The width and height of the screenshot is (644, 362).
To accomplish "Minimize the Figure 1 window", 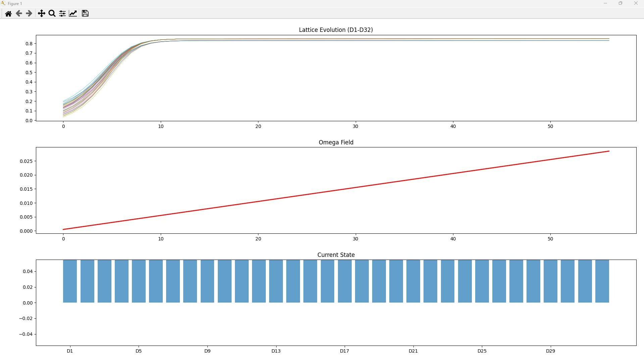I will pos(605,3).
